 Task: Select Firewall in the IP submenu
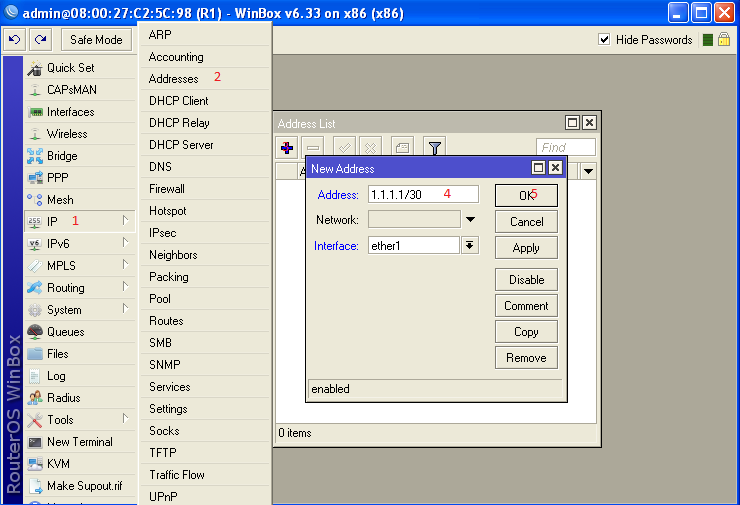[205, 189]
